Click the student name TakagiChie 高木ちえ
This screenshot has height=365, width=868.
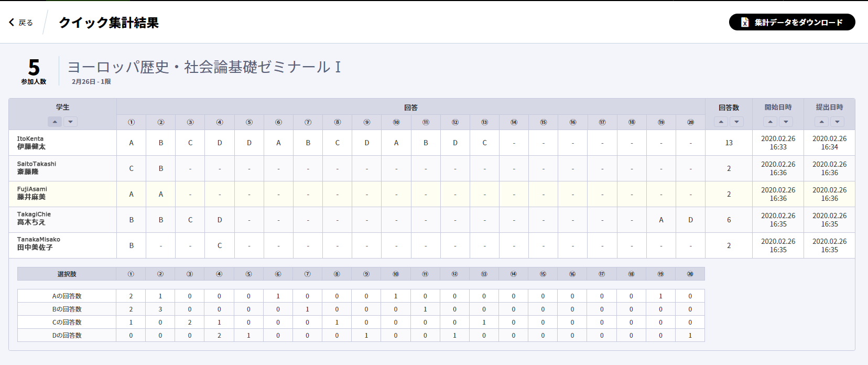pyautogui.click(x=34, y=218)
